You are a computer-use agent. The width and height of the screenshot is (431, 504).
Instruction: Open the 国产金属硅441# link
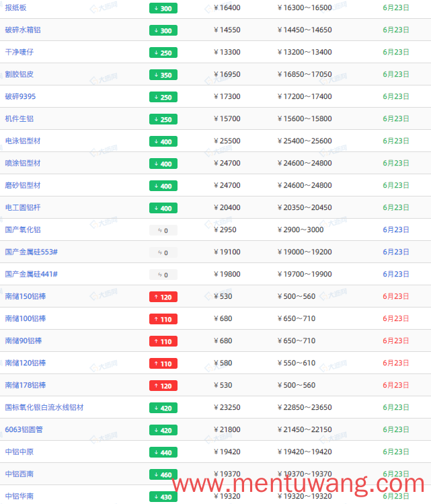pos(31,274)
